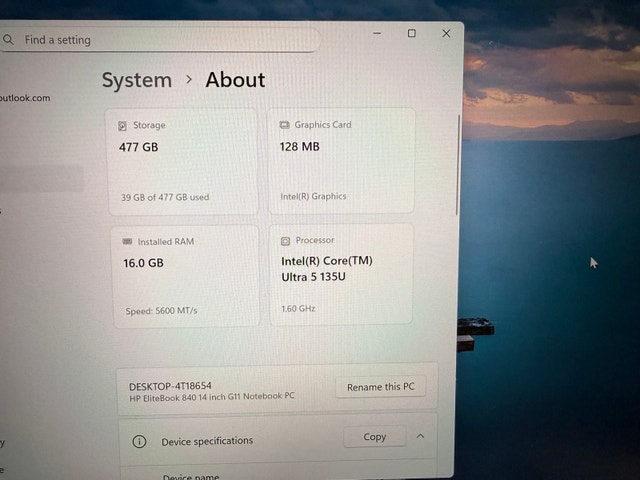Close the Settings window
This screenshot has width=640, height=480.
point(446,33)
